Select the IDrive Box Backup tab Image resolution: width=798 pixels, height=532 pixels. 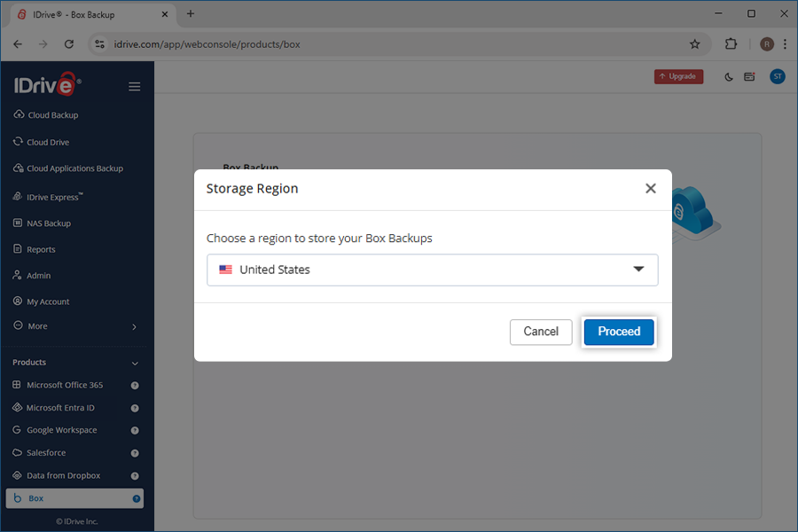[92, 15]
